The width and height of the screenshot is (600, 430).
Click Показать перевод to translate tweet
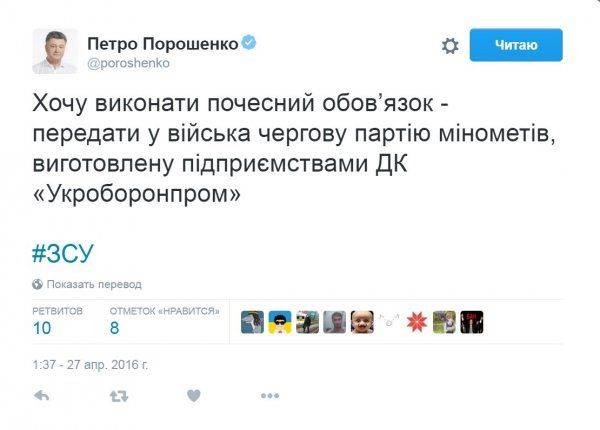(94, 284)
